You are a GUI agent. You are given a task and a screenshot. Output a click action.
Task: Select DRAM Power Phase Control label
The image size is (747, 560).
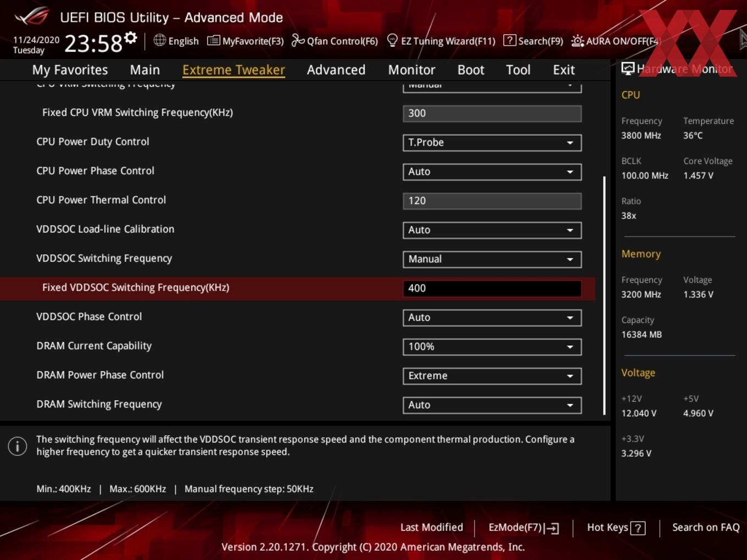(x=100, y=375)
